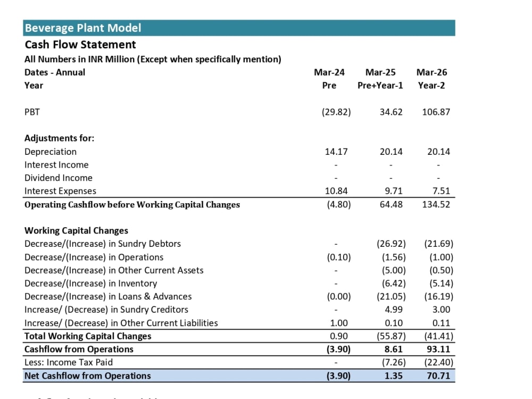Screen dimensions: 532x399
Task: Select Sundry Creditors value 4.99
Action: click(x=394, y=310)
